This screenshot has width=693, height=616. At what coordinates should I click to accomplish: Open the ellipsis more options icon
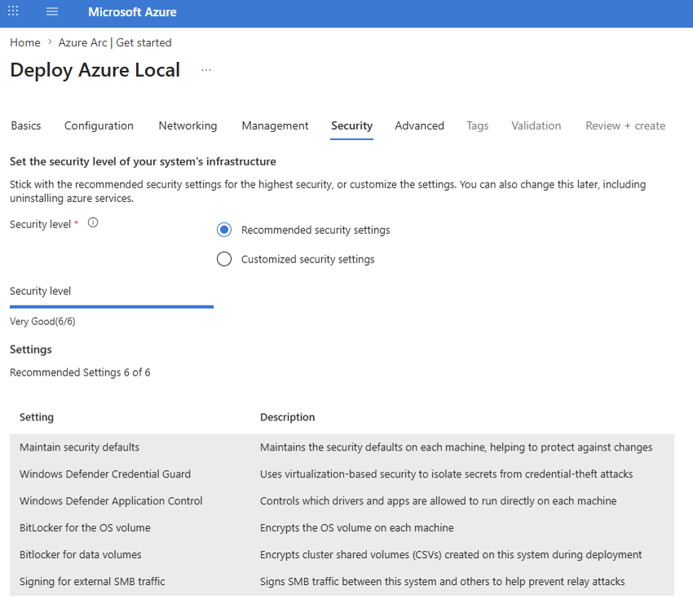tap(206, 70)
